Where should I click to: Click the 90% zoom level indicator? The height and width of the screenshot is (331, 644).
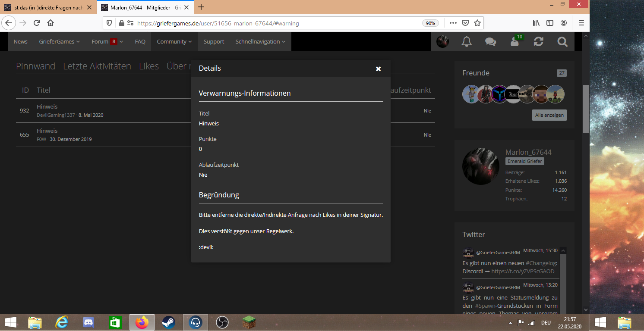430,23
